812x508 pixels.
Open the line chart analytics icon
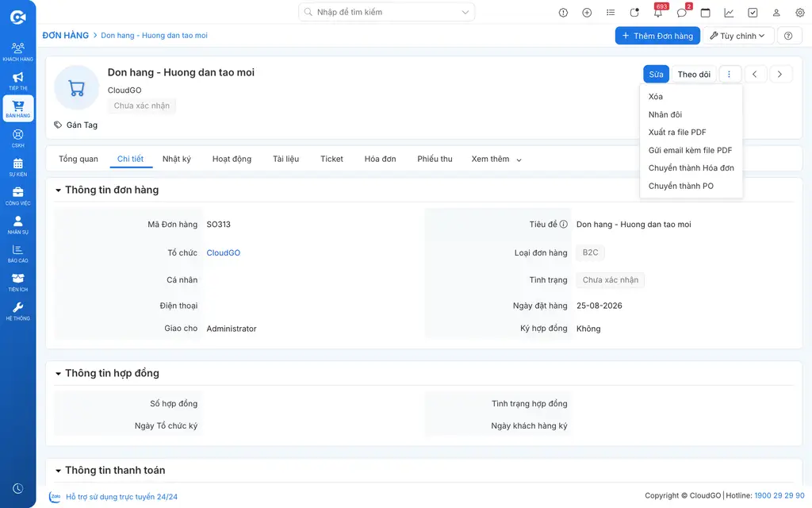[729, 13]
